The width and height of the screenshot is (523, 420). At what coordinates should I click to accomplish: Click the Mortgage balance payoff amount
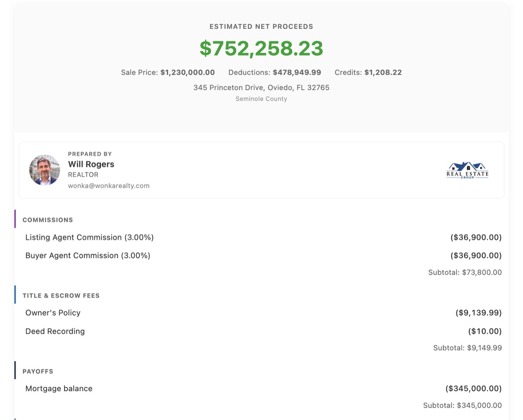coord(473,388)
